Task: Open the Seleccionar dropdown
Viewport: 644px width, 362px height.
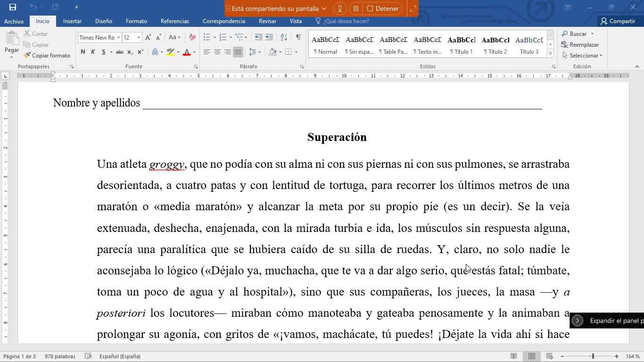Action: pos(583,56)
